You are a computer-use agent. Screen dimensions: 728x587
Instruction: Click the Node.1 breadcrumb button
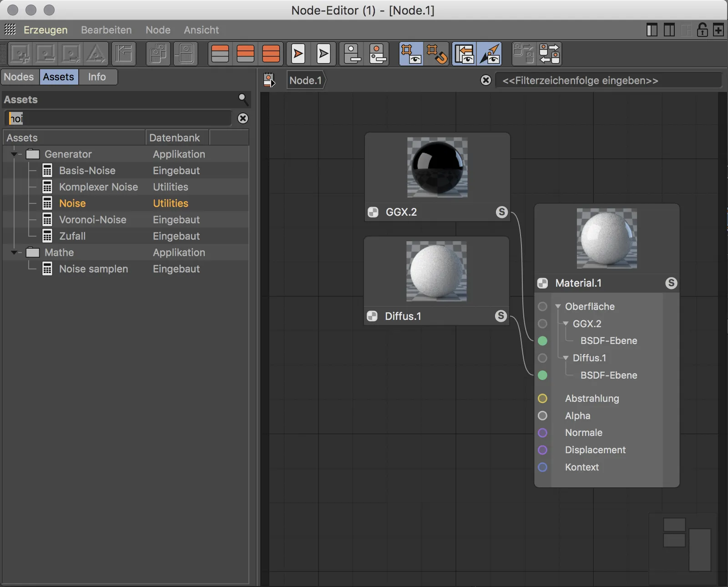point(306,81)
